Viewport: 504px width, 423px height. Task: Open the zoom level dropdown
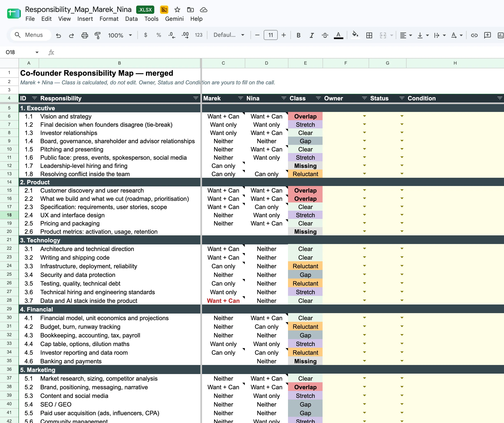pyautogui.click(x=120, y=35)
